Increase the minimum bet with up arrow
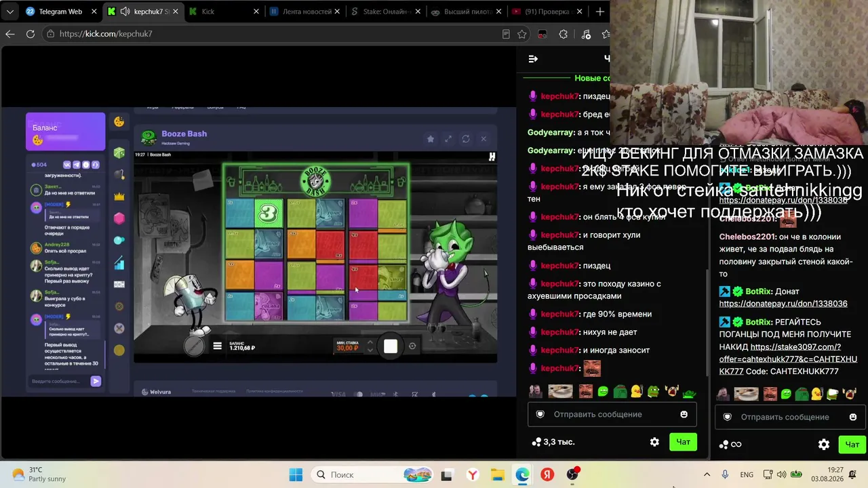 370,342
